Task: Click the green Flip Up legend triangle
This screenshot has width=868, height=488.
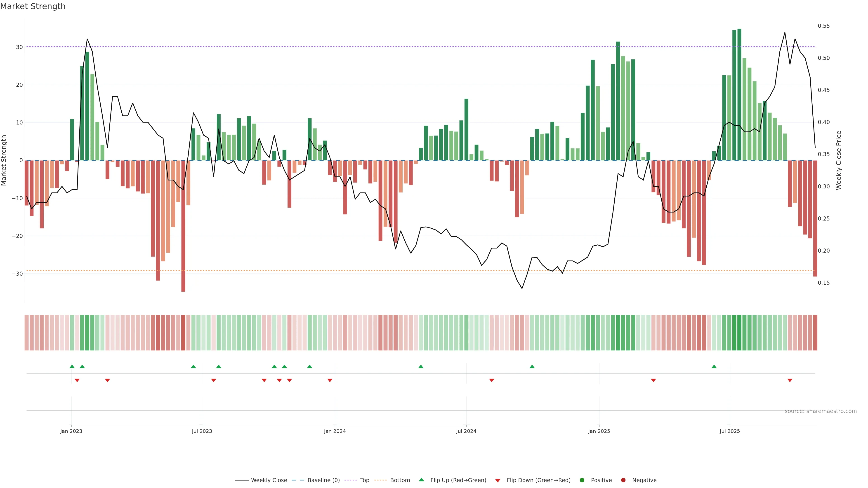Action: 421,480
